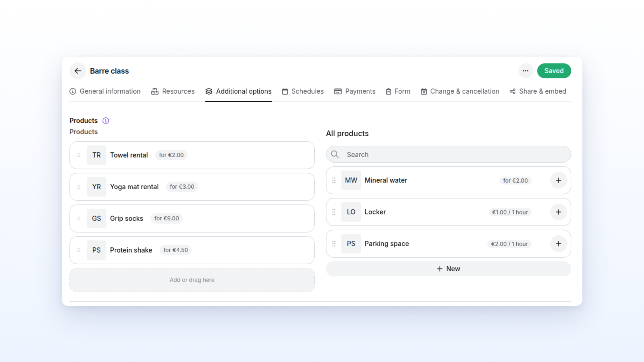Create a new product with New button

[449, 269]
